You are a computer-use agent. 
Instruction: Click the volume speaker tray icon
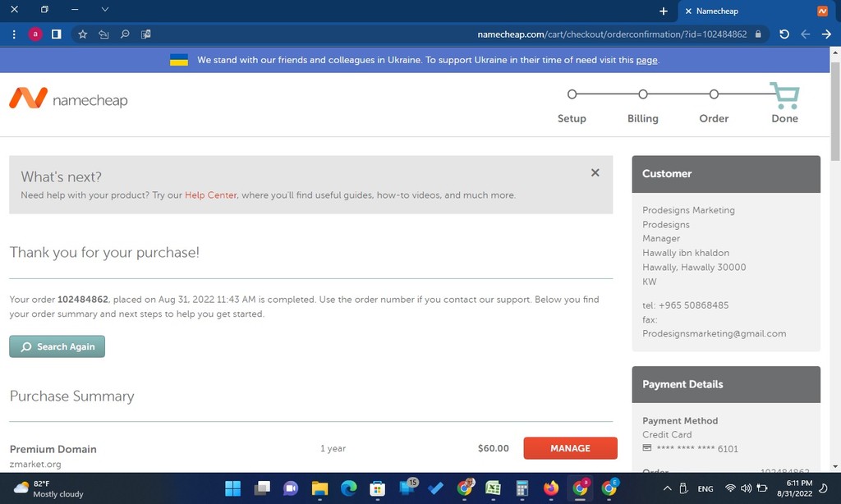click(746, 488)
